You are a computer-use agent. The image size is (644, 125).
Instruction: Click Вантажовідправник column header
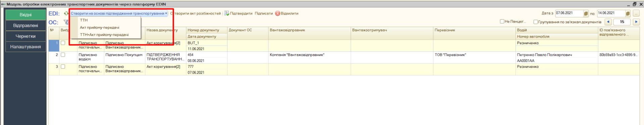[x=309, y=33]
